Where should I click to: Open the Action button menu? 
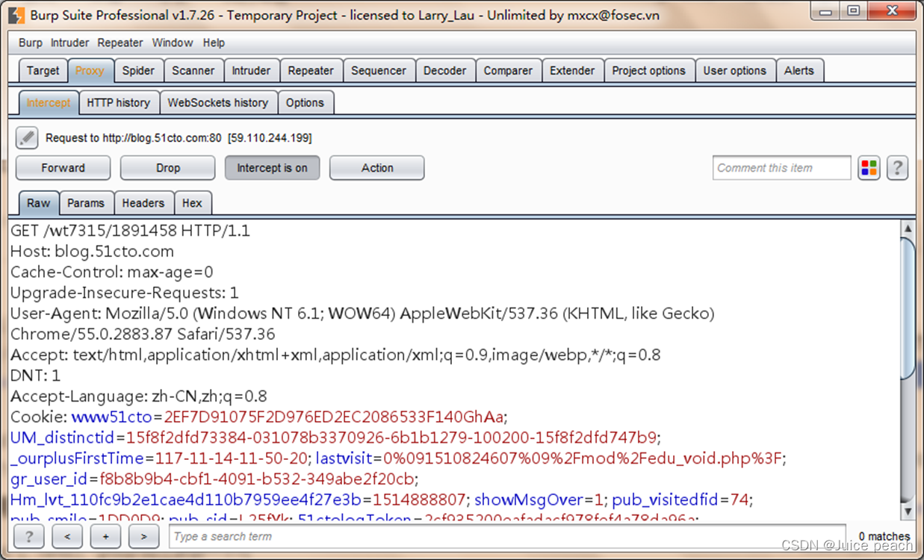pyautogui.click(x=377, y=168)
